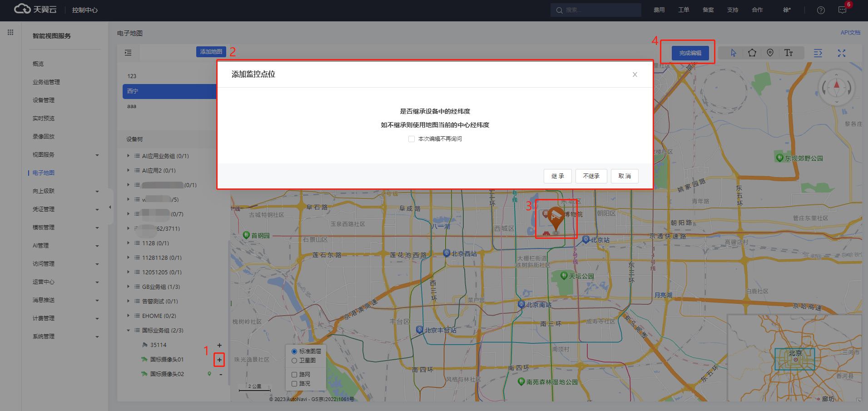
Task: Click the help question mark icon
Action: 821,10
